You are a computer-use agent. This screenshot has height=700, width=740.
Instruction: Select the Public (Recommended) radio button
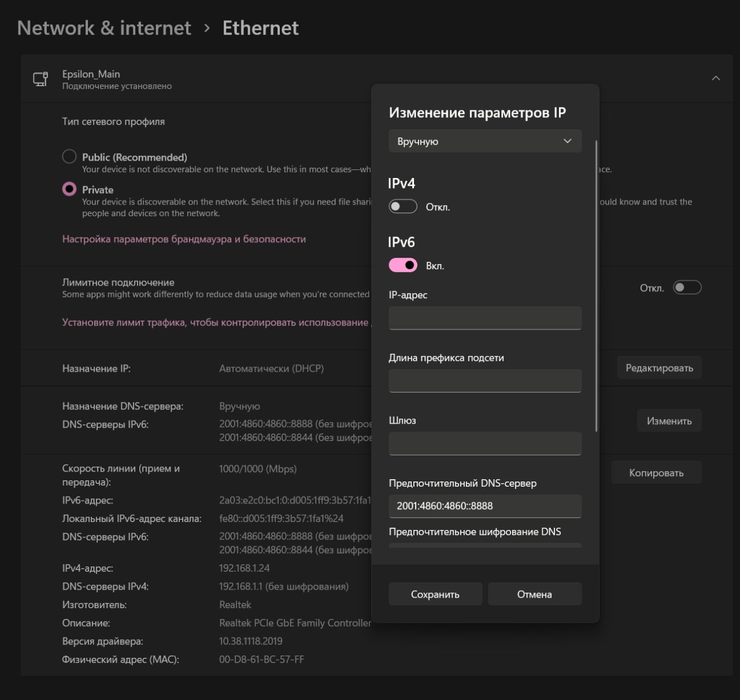click(69, 157)
